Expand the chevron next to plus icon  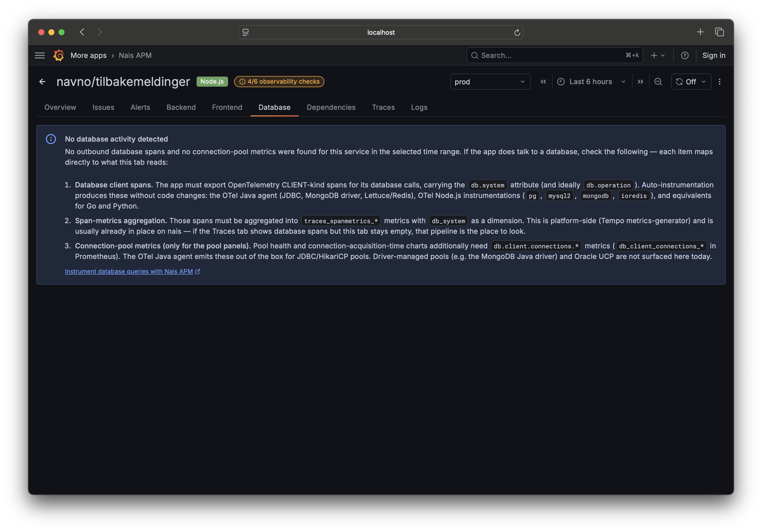[x=663, y=55]
